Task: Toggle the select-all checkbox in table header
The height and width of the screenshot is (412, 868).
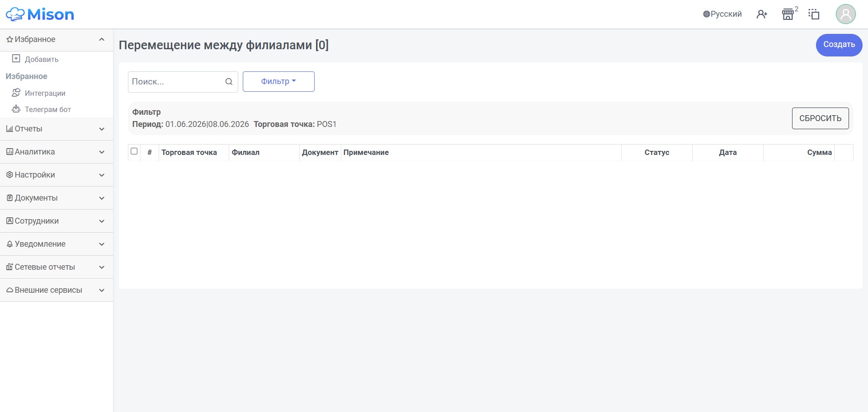Action: (134, 151)
